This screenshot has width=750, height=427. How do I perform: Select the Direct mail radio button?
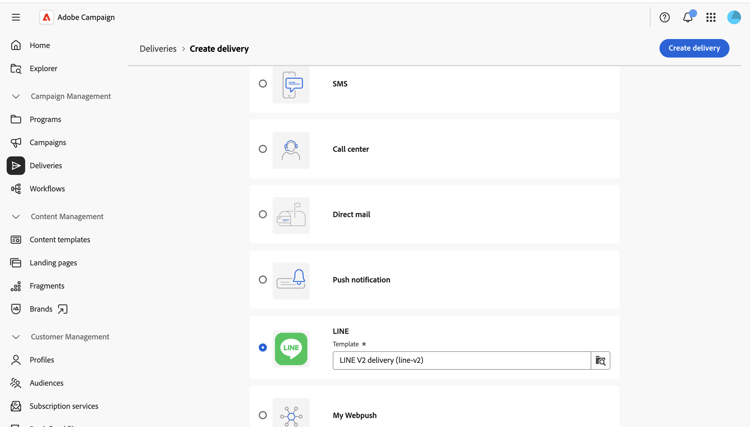tap(263, 214)
